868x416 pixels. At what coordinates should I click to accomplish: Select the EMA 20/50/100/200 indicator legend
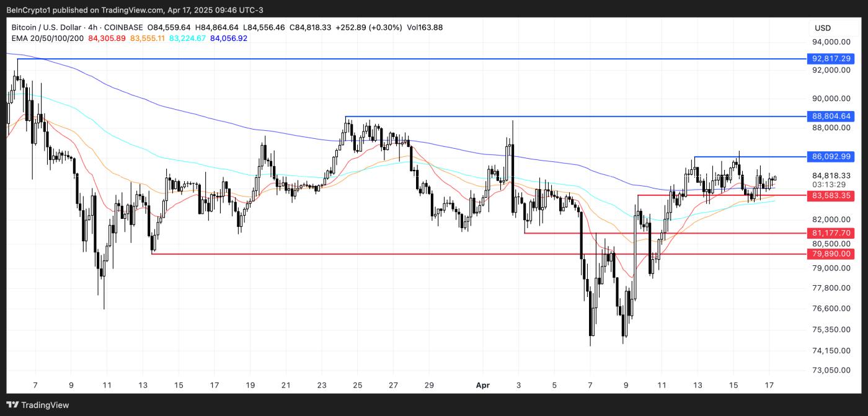pyautogui.click(x=48, y=38)
